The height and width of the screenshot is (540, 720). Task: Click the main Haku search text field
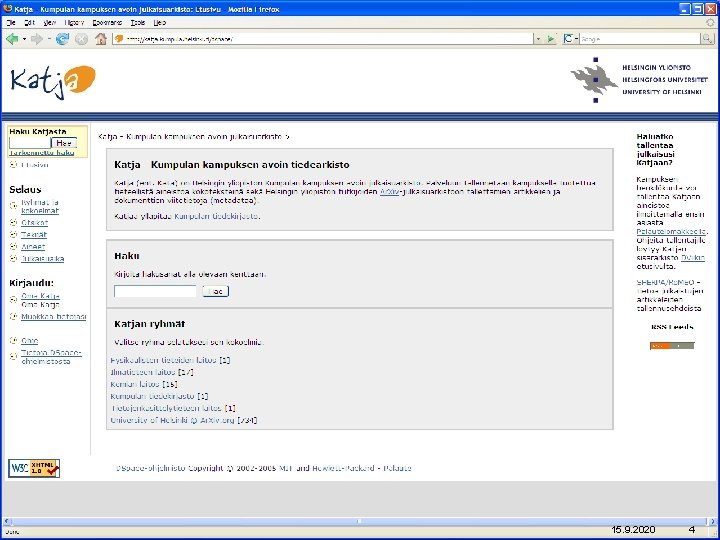pos(155,291)
